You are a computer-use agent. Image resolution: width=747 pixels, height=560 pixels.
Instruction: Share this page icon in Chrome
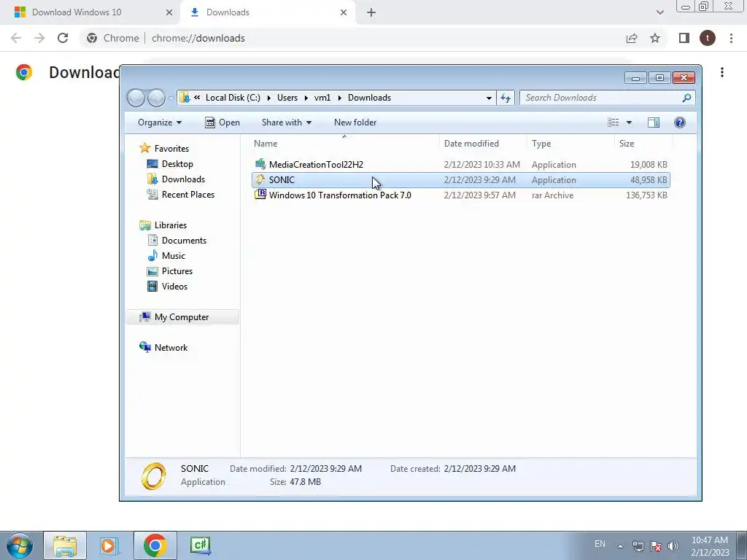click(632, 38)
